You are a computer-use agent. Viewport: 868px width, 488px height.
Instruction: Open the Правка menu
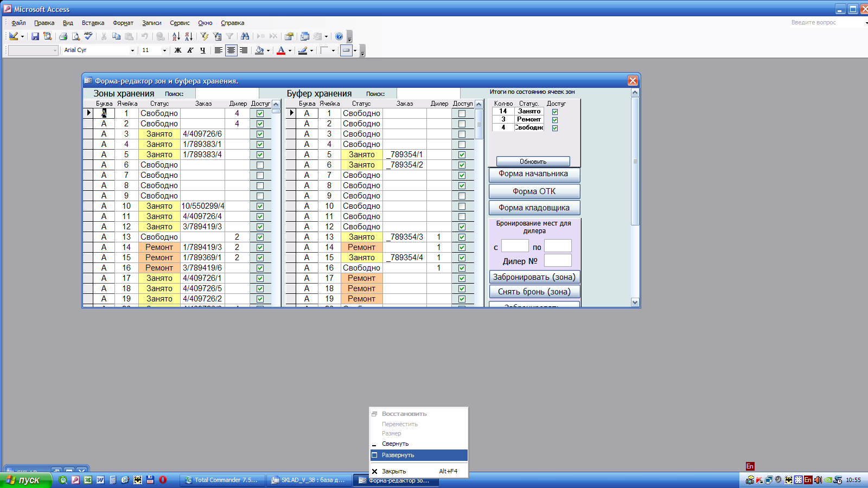[x=44, y=23]
